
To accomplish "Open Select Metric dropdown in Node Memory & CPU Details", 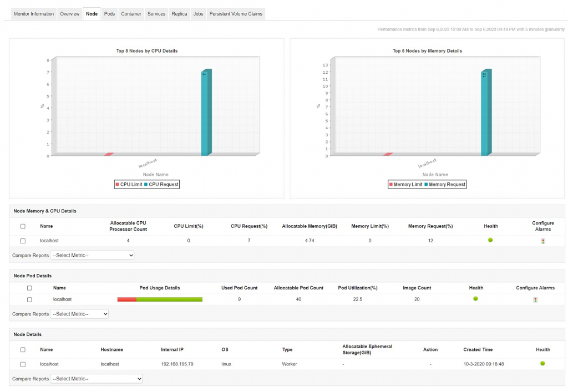I will click(92, 255).
